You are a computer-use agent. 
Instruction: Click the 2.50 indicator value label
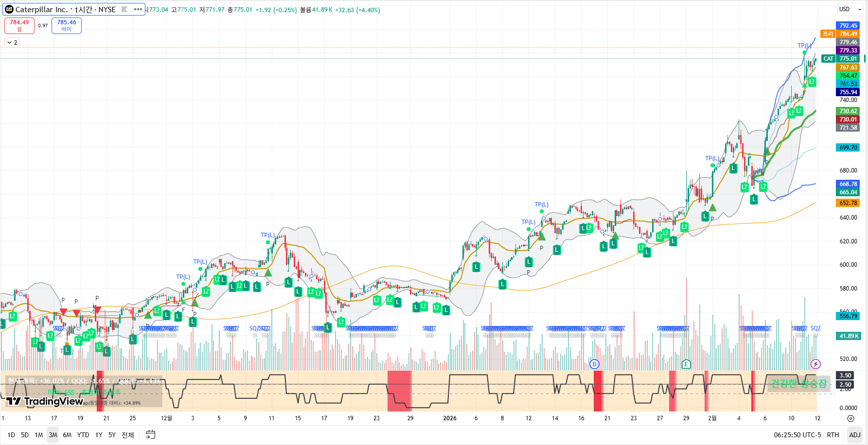(x=845, y=385)
